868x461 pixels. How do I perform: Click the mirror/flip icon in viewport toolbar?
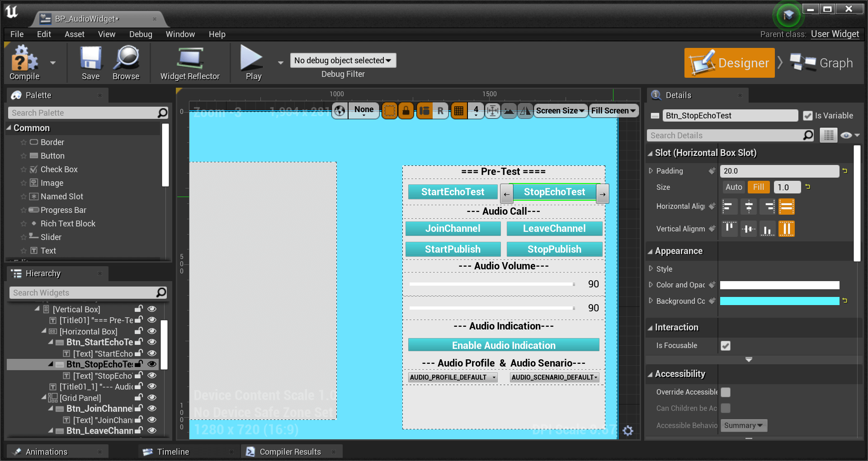point(525,110)
